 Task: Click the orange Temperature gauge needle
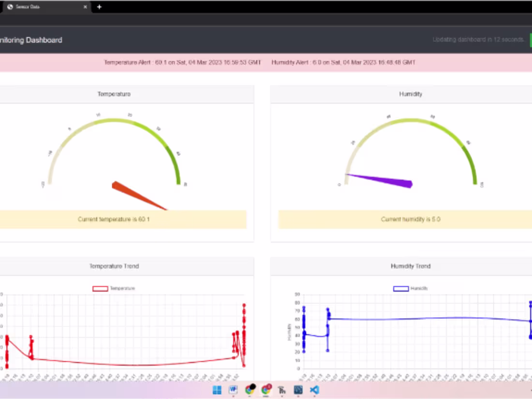pos(139,196)
